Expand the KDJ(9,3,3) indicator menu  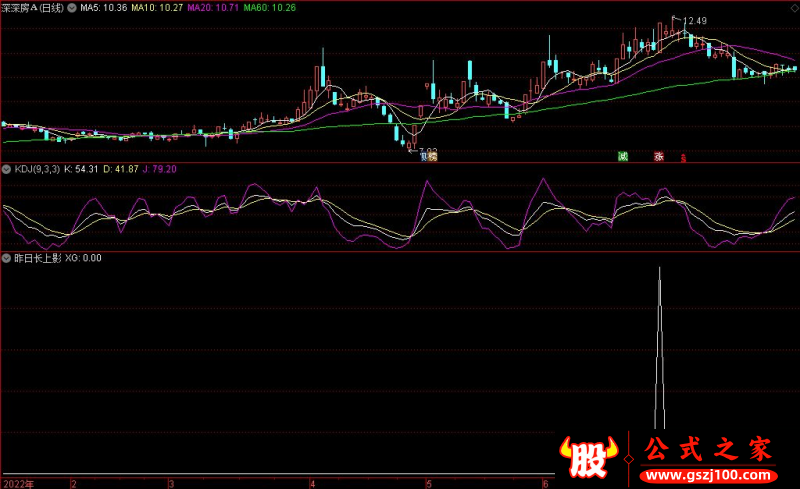(7, 169)
